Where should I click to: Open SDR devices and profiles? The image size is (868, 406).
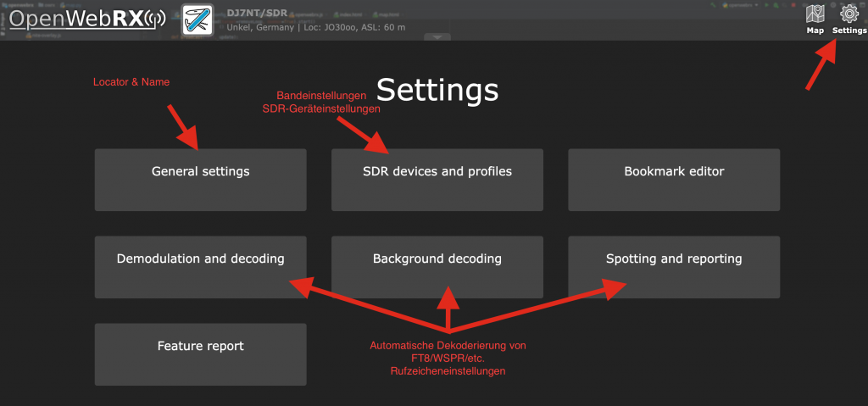tap(437, 180)
